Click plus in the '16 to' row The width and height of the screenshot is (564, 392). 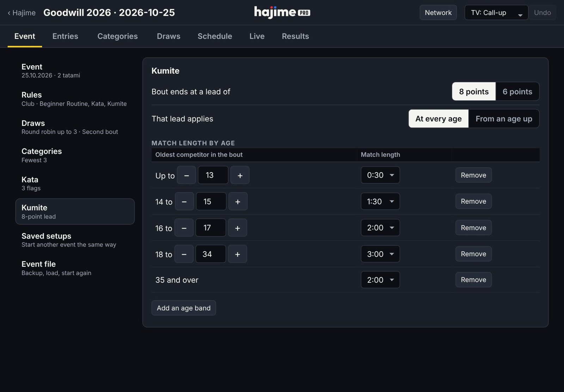pyautogui.click(x=238, y=228)
